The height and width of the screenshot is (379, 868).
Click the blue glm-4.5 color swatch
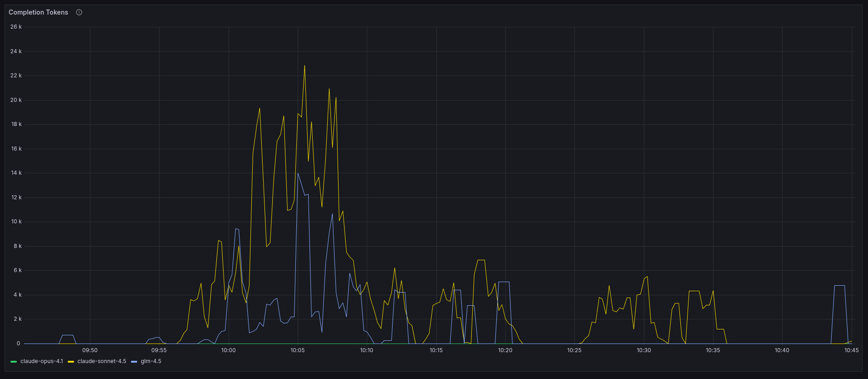134,362
